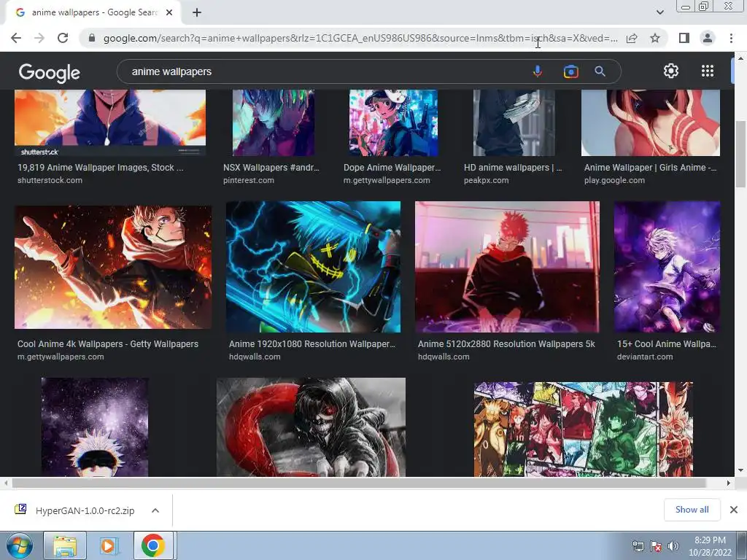Expand HyperGAN download options chevron
This screenshot has height=560, width=747.
155,510
